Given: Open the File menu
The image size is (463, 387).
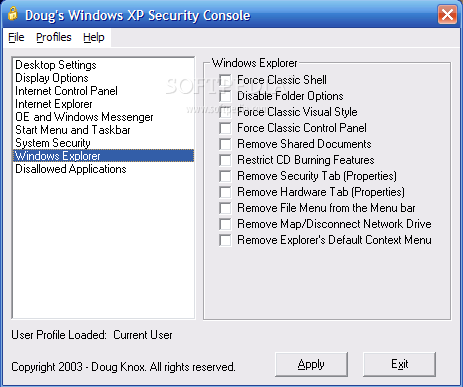Looking at the screenshot, I should pyautogui.click(x=16, y=37).
